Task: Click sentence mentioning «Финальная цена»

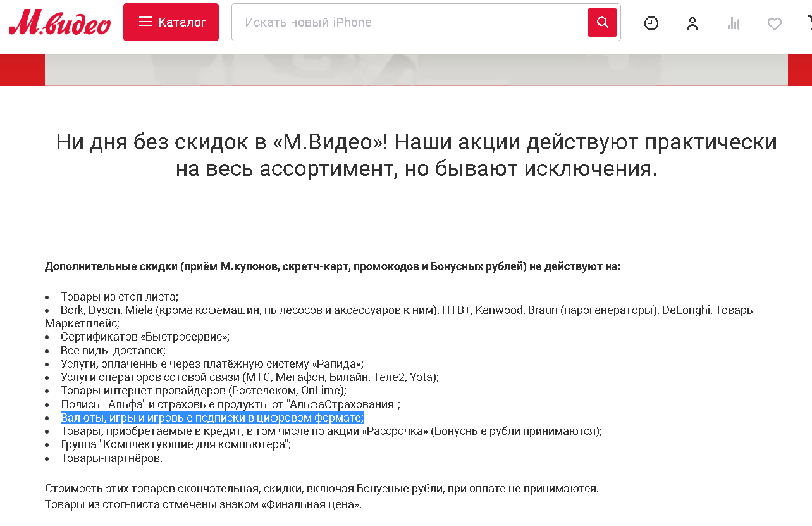Action: (203, 505)
